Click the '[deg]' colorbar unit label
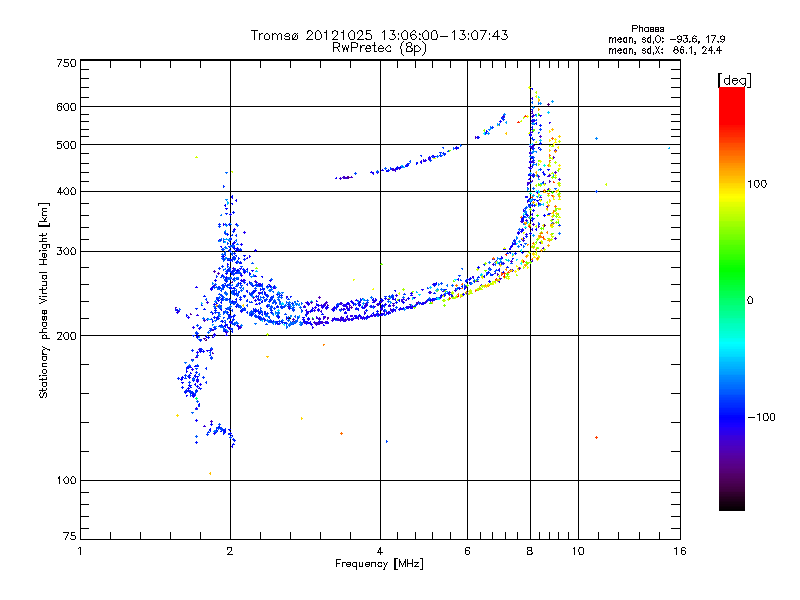 [x=734, y=80]
